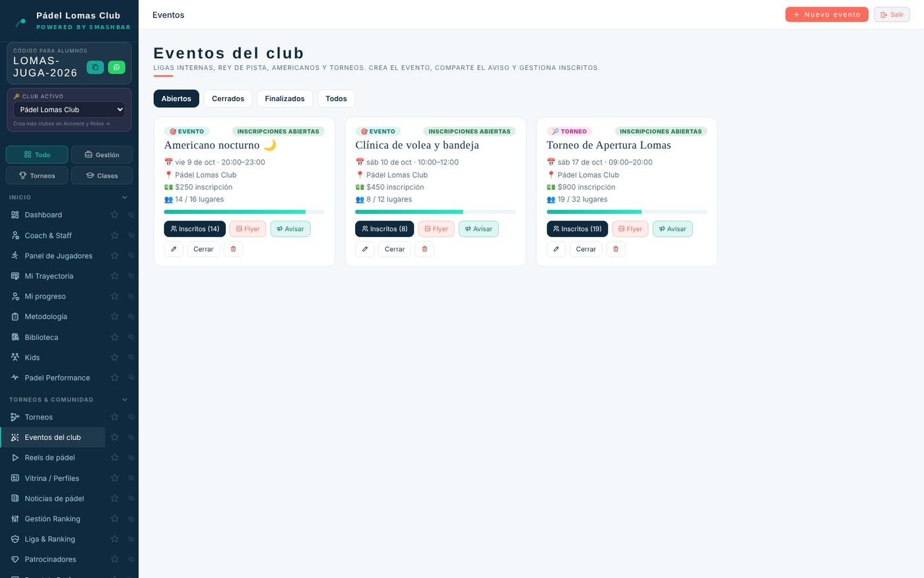Star the Kids sidebar item

coord(115,357)
